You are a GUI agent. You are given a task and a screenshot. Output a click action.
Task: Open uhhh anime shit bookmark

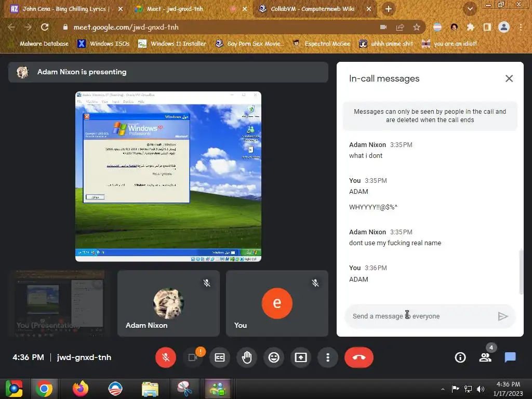[387, 44]
